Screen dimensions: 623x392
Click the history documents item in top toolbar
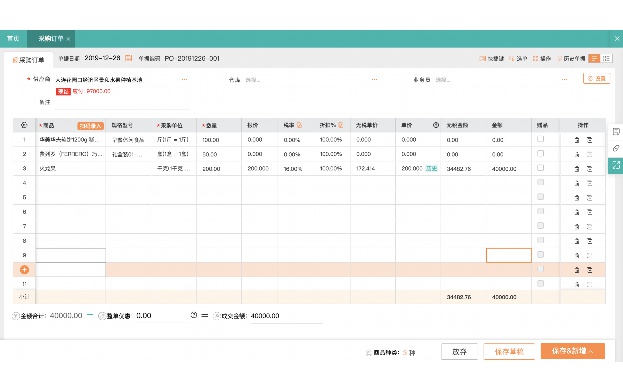(571, 58)
